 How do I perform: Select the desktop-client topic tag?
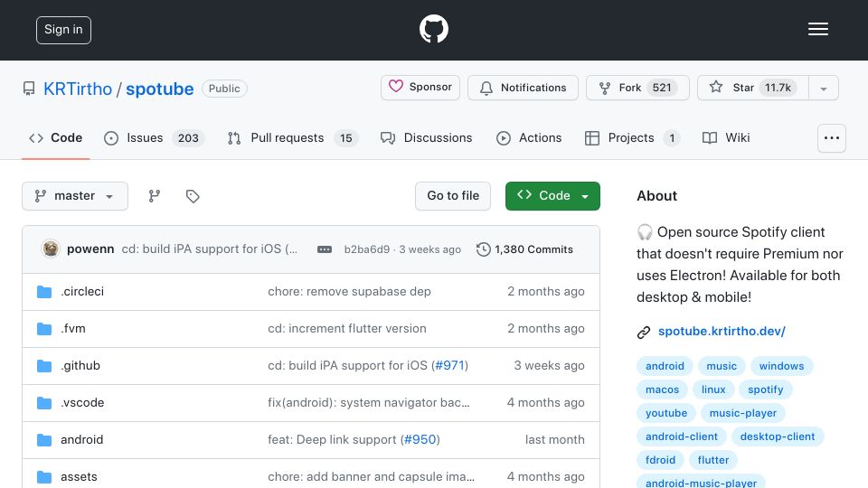point(778,436)
